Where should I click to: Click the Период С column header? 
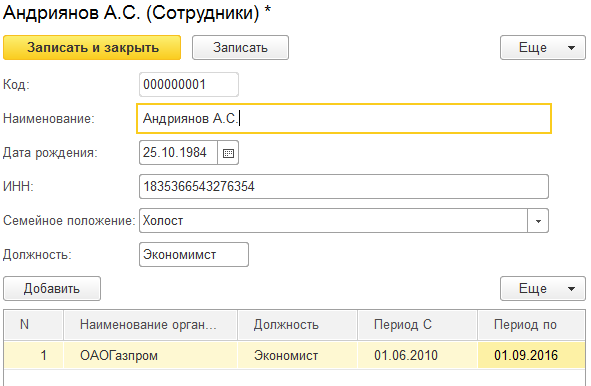(417, 325)
